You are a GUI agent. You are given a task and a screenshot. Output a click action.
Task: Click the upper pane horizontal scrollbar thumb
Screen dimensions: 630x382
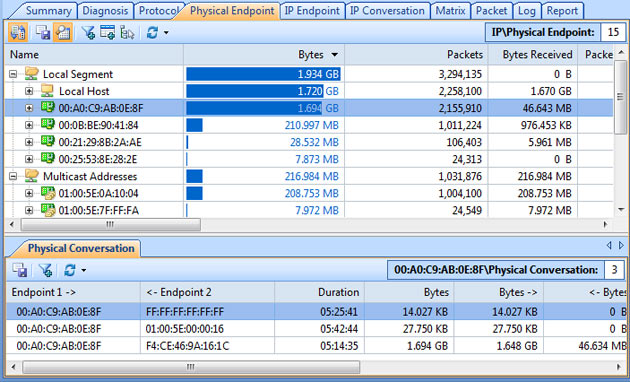click(110, 225)
